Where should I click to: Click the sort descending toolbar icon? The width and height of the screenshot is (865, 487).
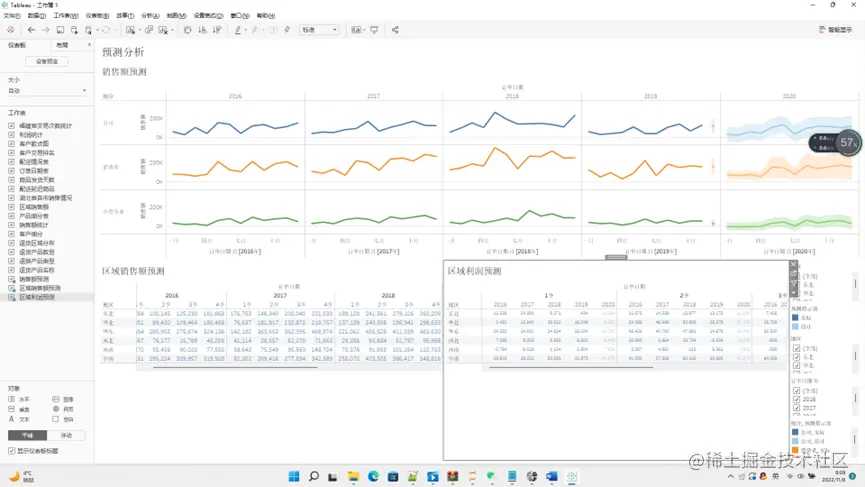point(217,30)
